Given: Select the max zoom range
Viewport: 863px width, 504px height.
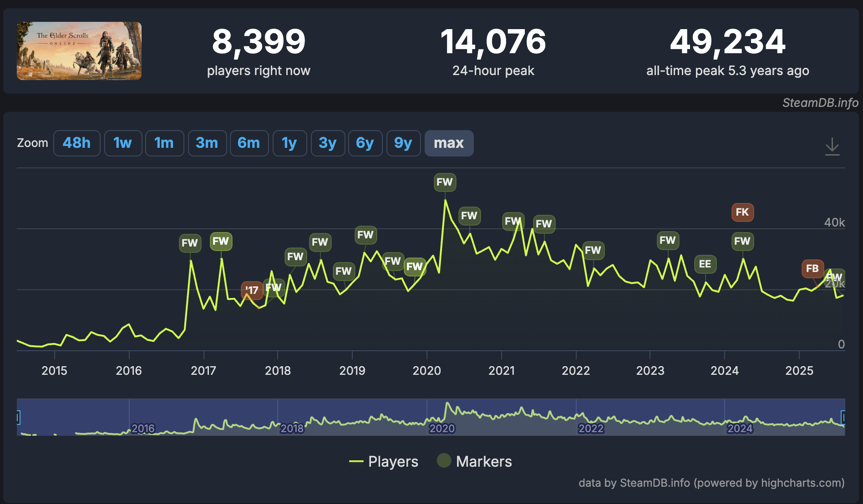Looking at the screenshot, I should [x=449, y=143].
